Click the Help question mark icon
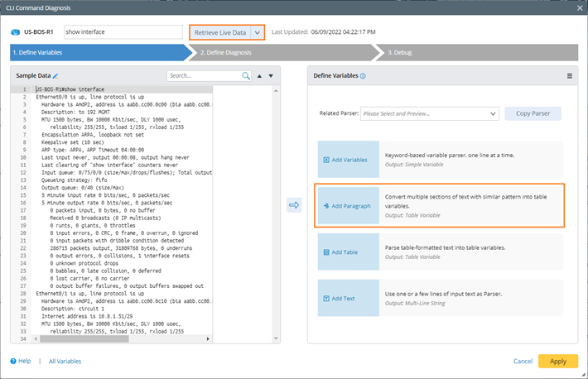Viewport: 588px width, 379px height. 13,361
